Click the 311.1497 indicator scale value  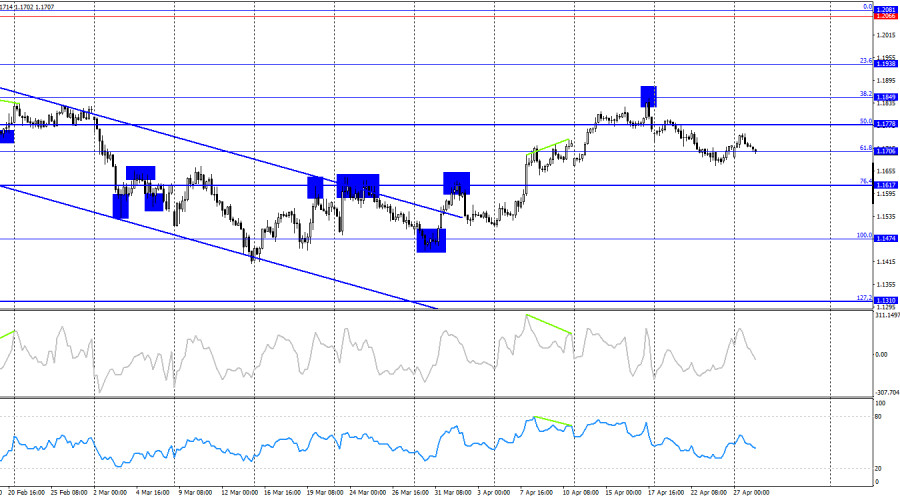coord(887,315)
